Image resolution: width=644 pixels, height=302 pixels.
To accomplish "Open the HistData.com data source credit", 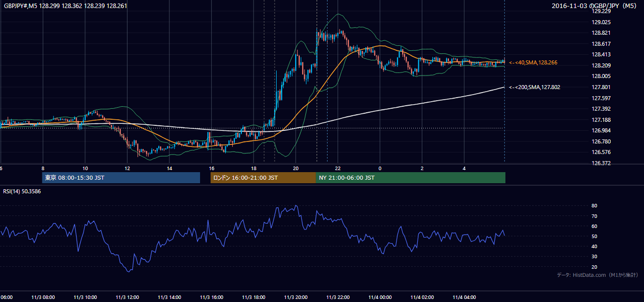I will [598, 275].
